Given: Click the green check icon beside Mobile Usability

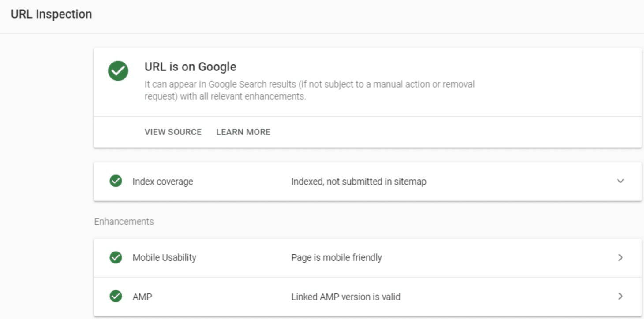Looking at the screenshot, I should click(116, 258).
